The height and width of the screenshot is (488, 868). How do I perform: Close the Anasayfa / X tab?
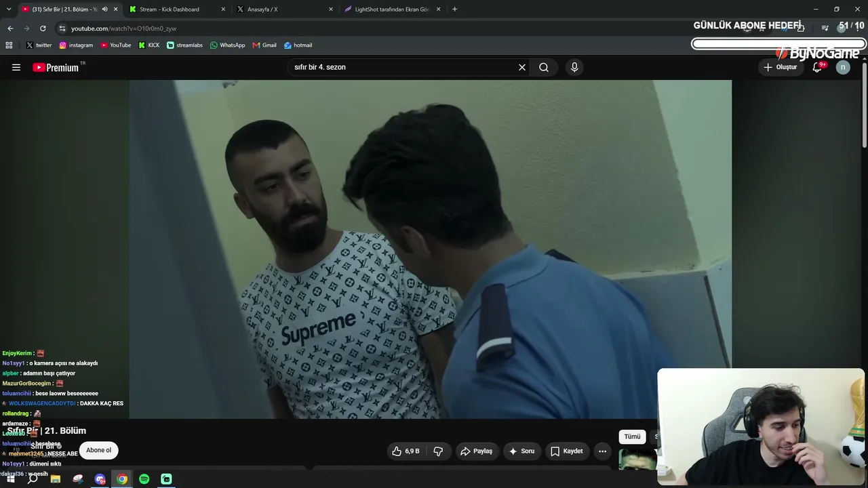pyautogui.click(x=331, y=9)
